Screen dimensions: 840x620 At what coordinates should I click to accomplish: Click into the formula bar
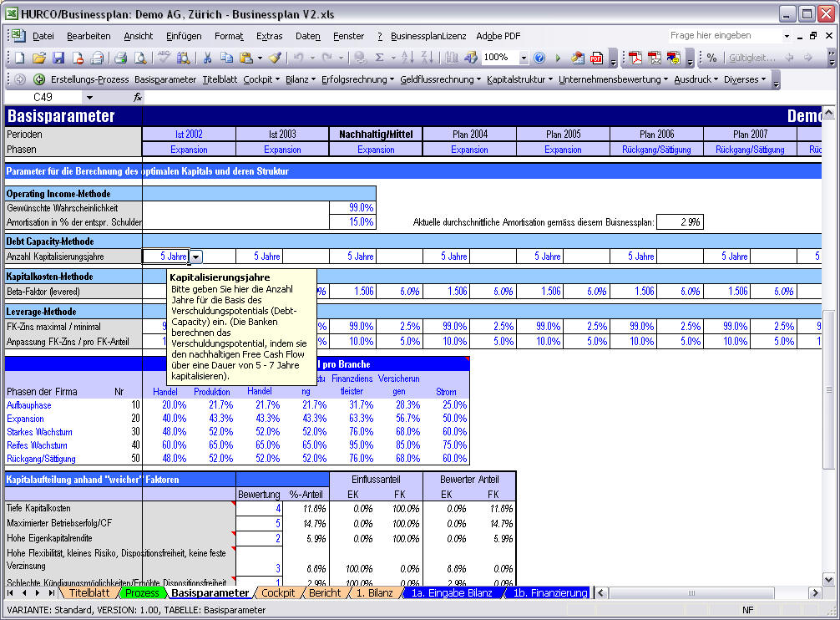tap(482, 97)
